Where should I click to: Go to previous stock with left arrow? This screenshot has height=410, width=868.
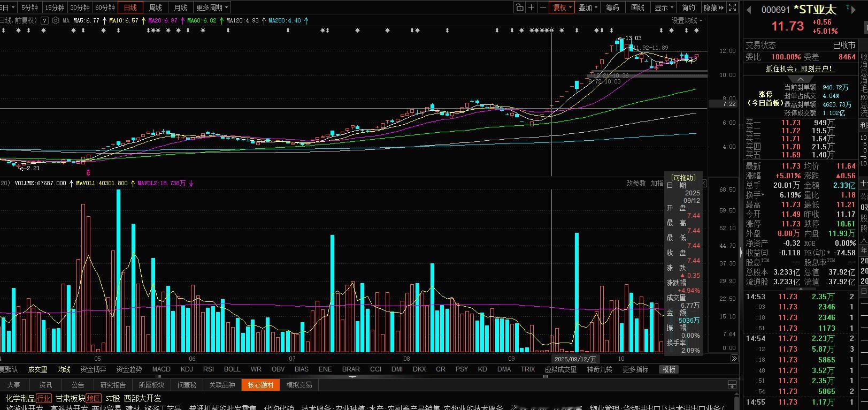point(749,10)
